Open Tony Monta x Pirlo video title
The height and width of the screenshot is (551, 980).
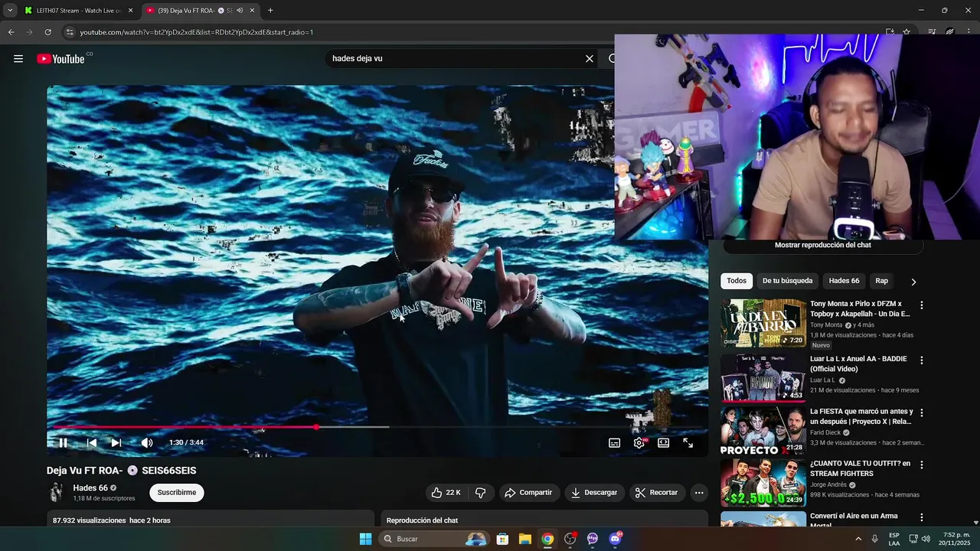(x=860, y=308)
